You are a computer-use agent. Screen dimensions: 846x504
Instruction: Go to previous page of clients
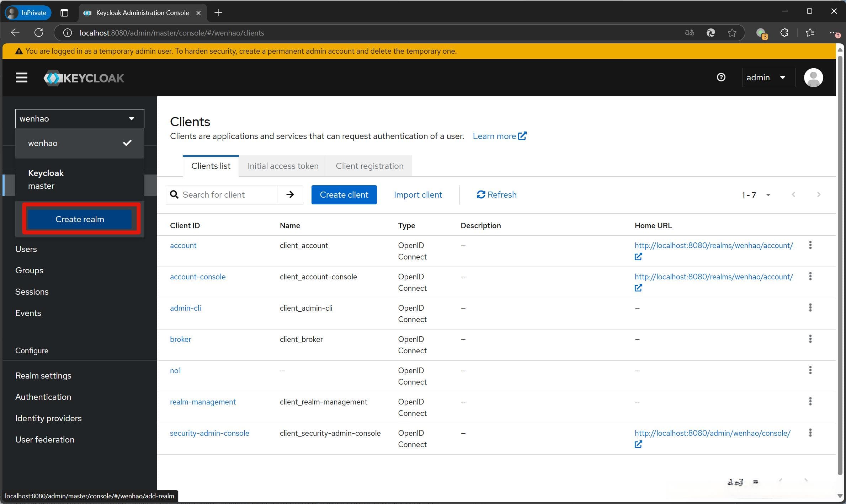793,194
